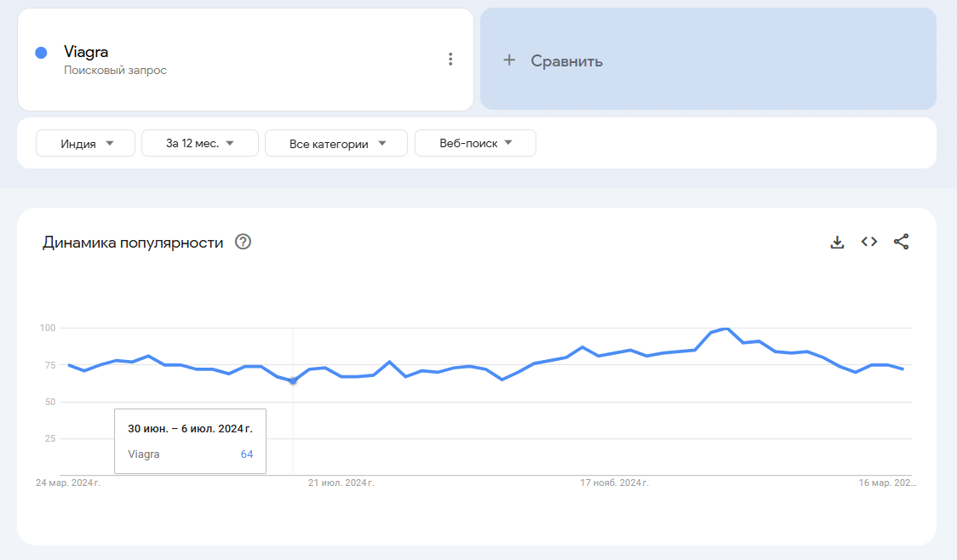Click the tooltip value 64
Image resolution: width=957 pixels, height=560 pixels.
coord(247,454)
